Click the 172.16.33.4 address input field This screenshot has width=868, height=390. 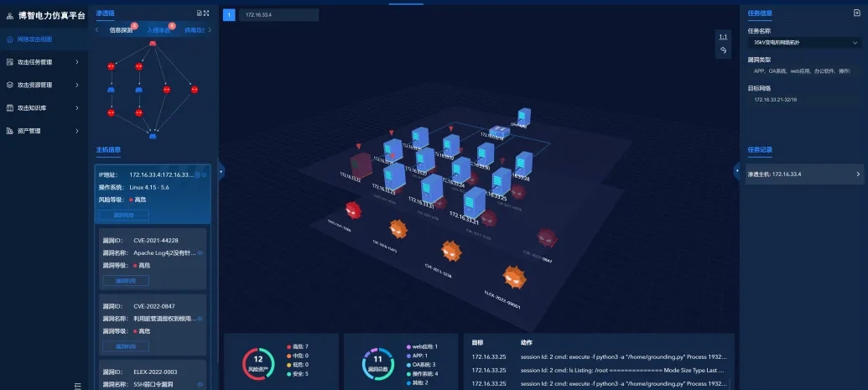click(278, 15)
